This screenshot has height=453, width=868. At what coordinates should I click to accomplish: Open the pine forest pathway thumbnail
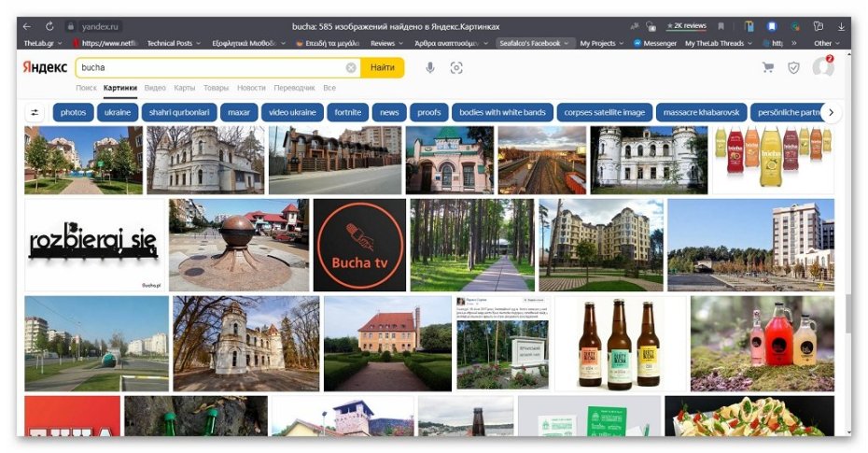472,245
